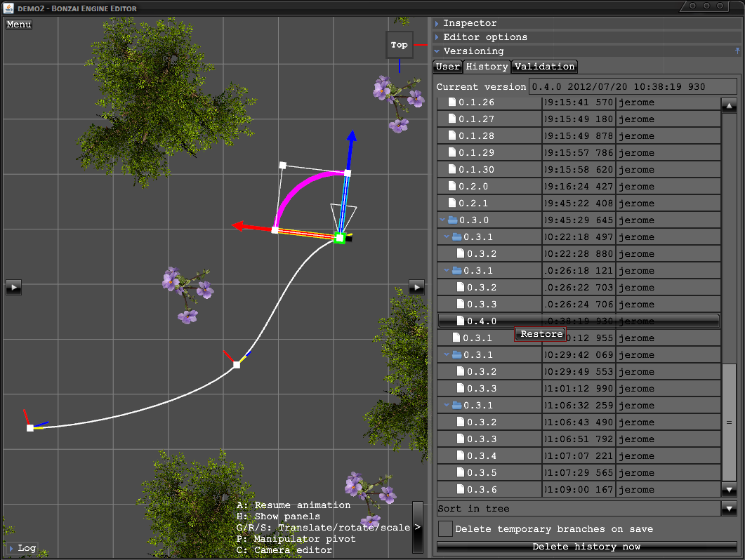
Task: Click the red translate axis arrow
Action: pos(242,227)
